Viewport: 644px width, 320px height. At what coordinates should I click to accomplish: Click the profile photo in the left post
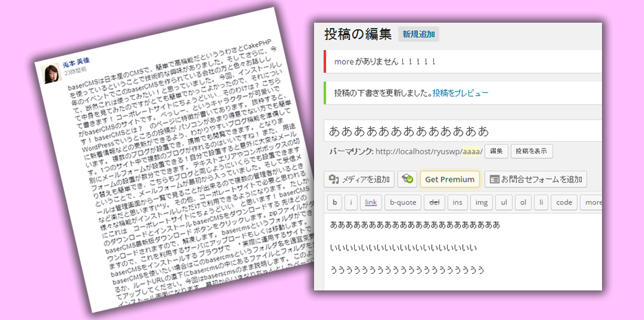(x=50, y=74)
